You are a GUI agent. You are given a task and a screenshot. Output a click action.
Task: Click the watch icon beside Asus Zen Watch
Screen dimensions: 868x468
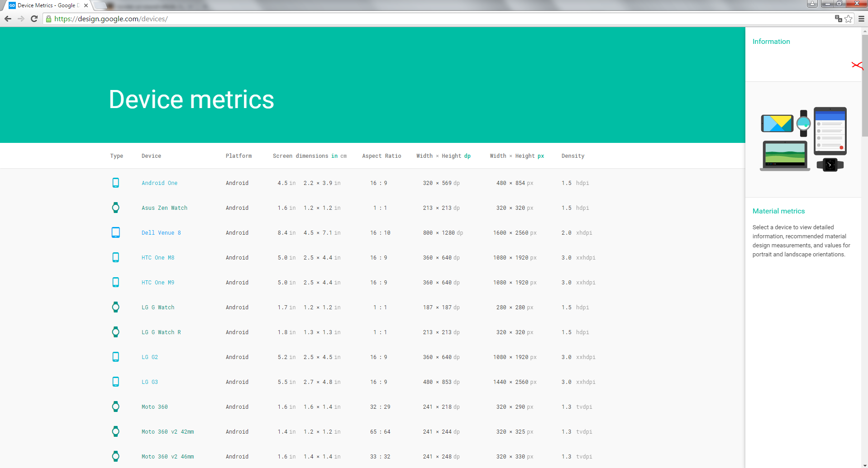[x=116, y=208]
